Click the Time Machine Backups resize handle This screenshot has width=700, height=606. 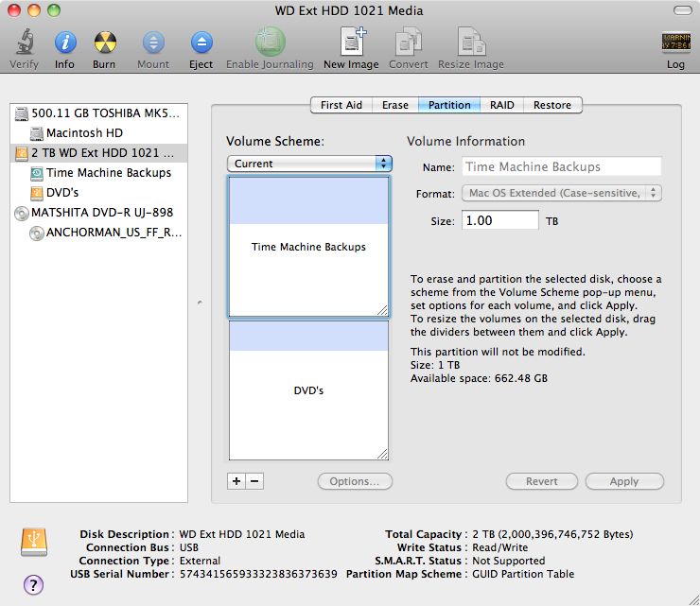click(x=382, y=311)
